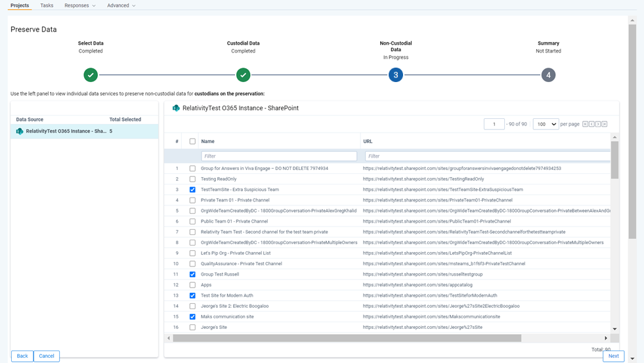Check the Jeorge's Site row checkbox
The width and height of the screenshot is (644, 363).
192,328
